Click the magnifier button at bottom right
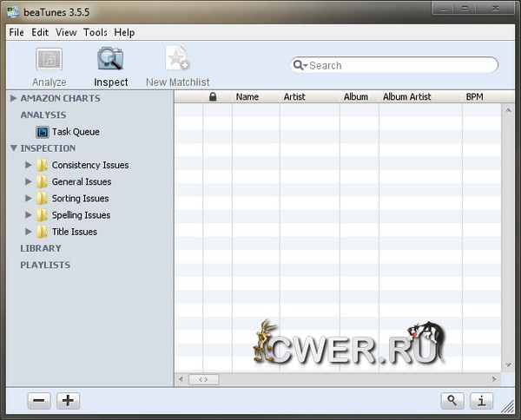The image size is (521, 420). point(452,401)
